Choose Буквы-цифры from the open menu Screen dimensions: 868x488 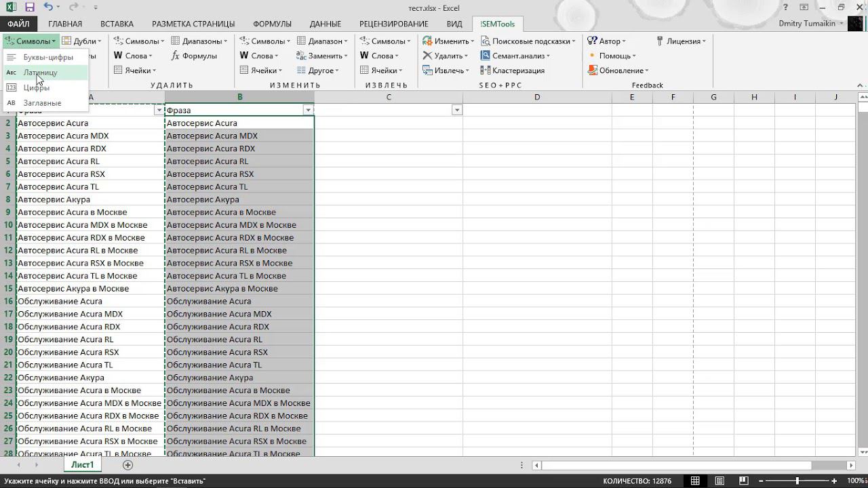click(x=46, y=57)
